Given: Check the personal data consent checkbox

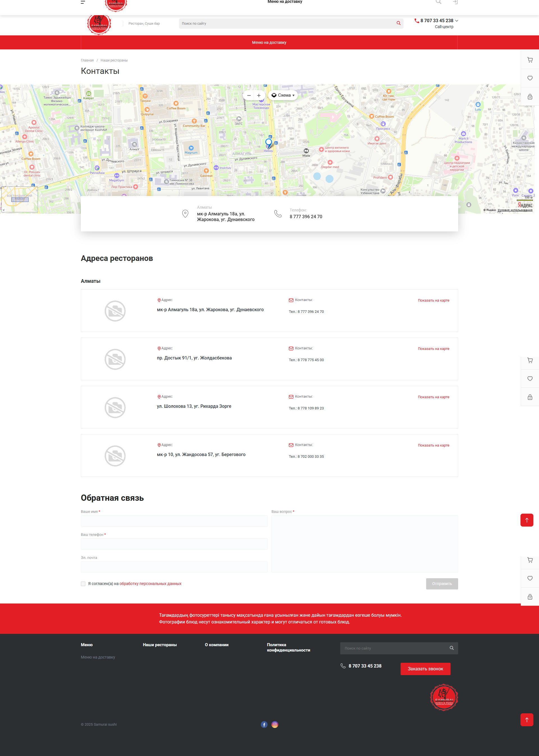Looking at the screenshot, I should coord(83,584).
